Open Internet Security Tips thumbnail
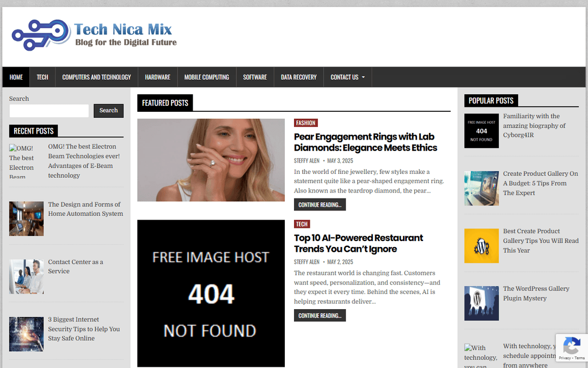Image resolution: width=588 pixels, height=368 pixels. [26, 334]
